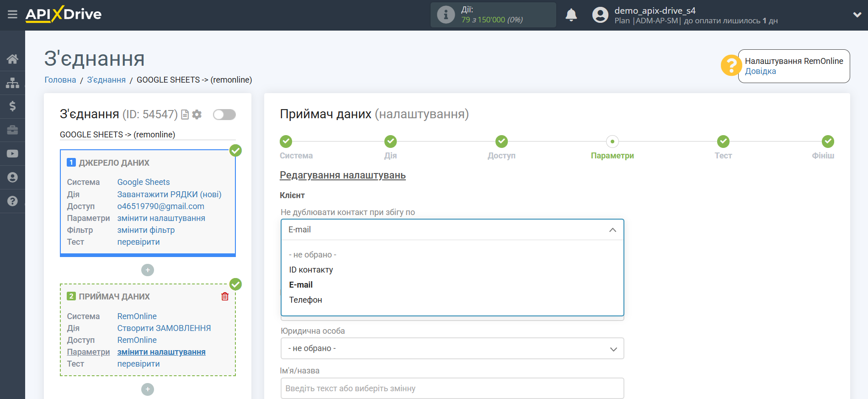
Task: Click Створити ЗАМОВЛЕННЯ link
Action: click(164, 328)
